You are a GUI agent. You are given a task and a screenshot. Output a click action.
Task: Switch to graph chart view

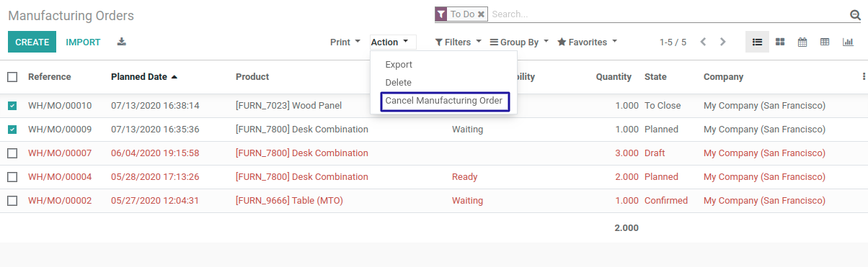(x=848, y=42)
